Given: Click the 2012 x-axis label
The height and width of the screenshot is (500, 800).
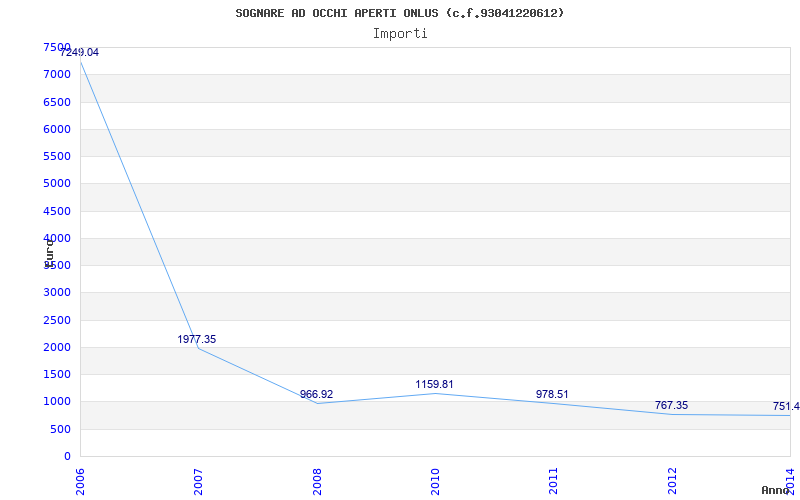Looking at the screenshot, I should (x=672, y=481).
